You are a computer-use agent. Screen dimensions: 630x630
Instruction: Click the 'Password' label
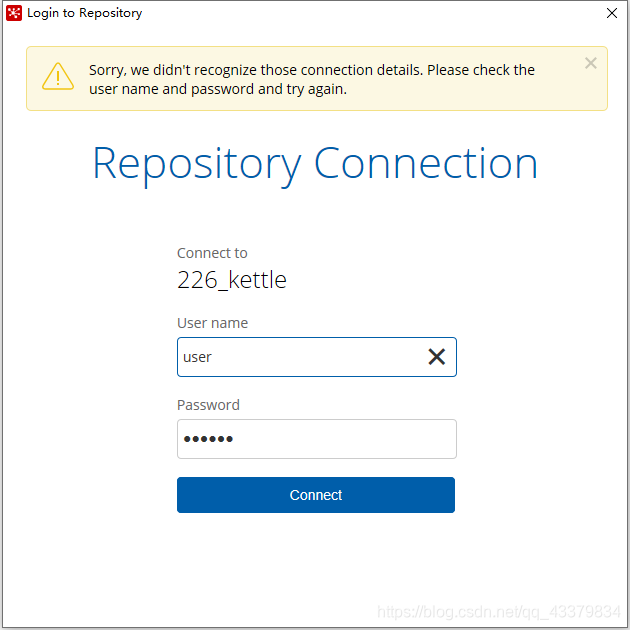pos(208,405)
